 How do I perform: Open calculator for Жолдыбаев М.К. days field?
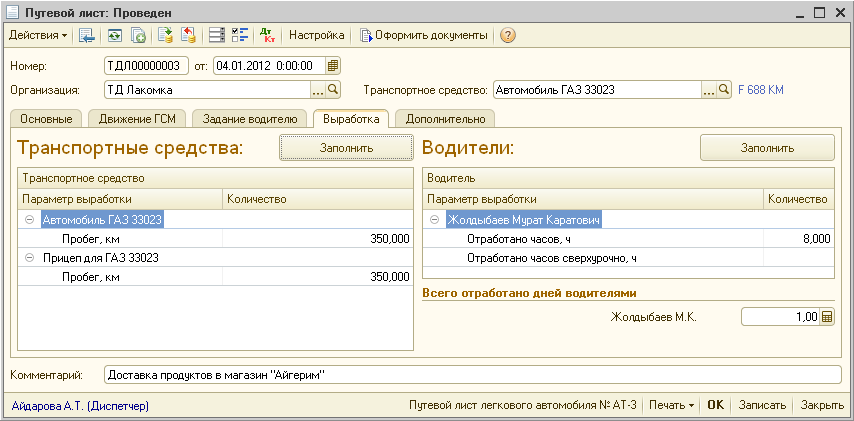coord(826,317)
